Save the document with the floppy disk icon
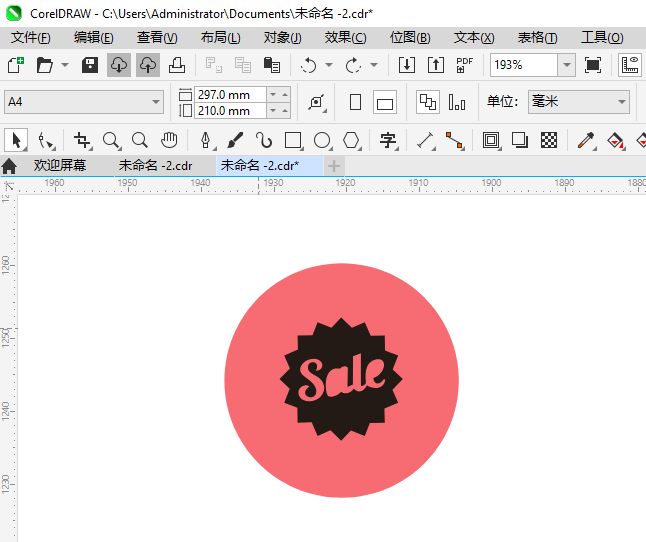Image resolution: width=646 pixels, height=542 pixels. click(89, 65)
